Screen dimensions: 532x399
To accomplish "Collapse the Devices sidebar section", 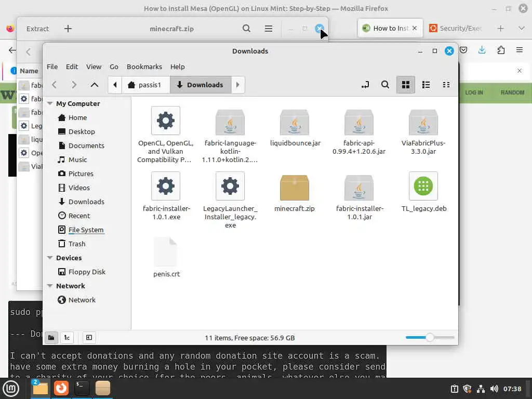I will (x=50, y=258).
